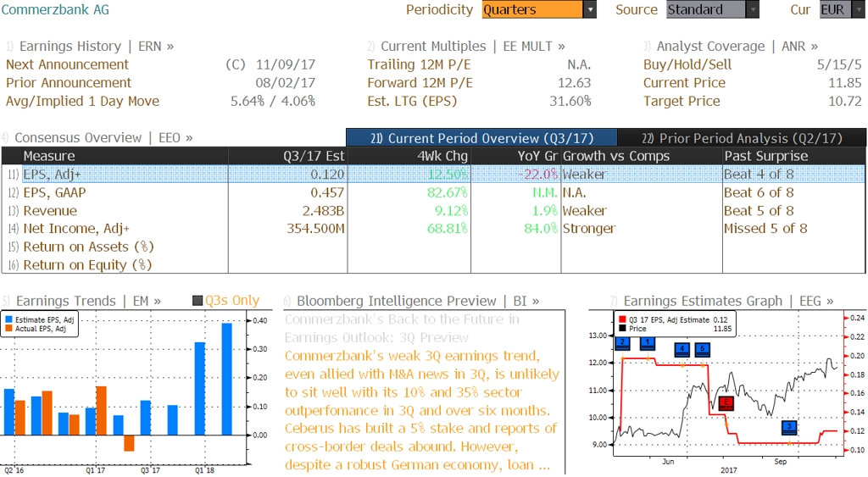Viewport: 868px width, 477px height.
Task: Select the Net Income, Adj+ row
Action: [433, 229]
